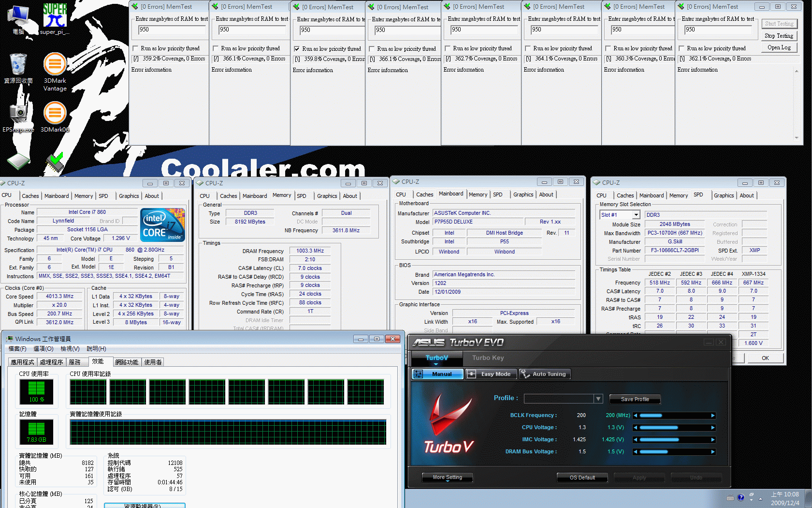Open the EPSnap.exe camera icon
The height and width of the screenshot is (508, 812).
click(x=18, y=117)
